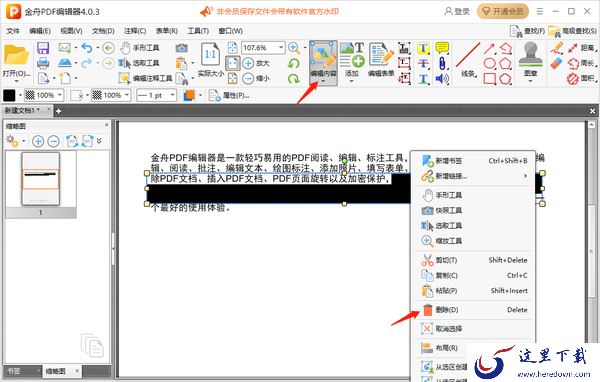Expand the 新增链接 submenu arrow
Image resolution: width=600 pixels, height=382 pixels.
pos(526,176)
